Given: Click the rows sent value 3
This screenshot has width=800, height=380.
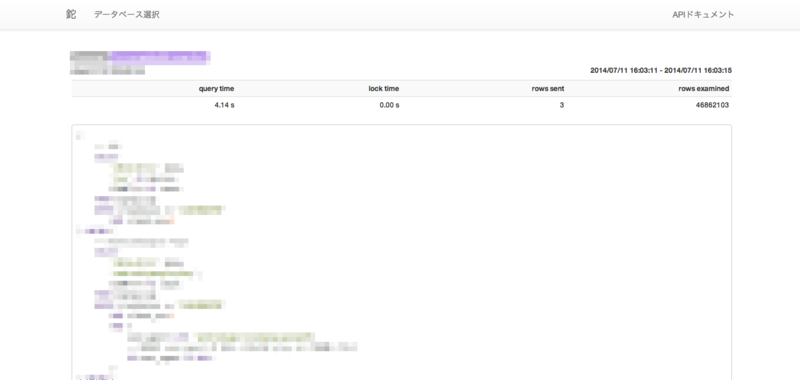Looking at the screenshot, I should (x=562, y=105).
